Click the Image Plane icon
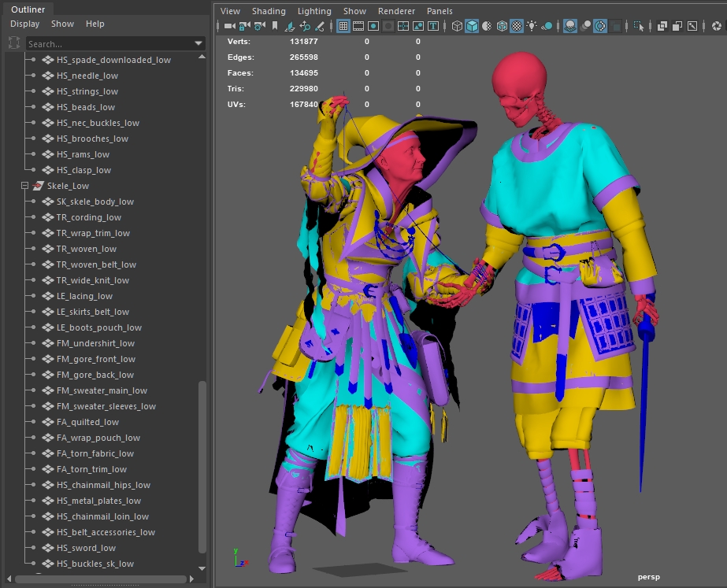Image resolution: width=727 pixels, height=588 pixels. pyautogui.click(x=290, y=26)
